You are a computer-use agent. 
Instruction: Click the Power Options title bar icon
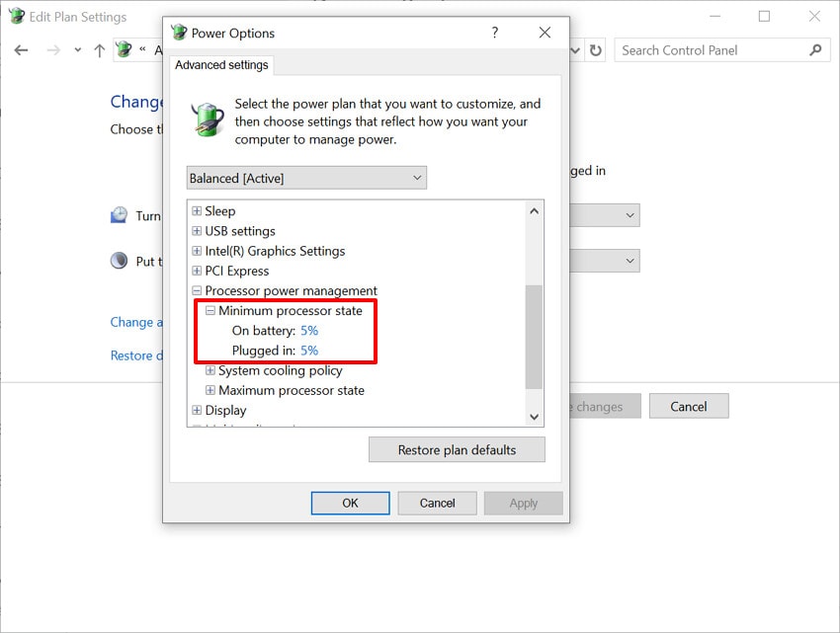pos(179,33)
